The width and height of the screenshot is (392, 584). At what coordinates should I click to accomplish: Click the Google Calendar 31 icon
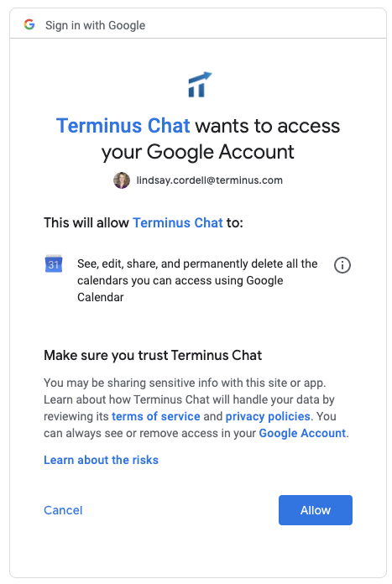coord(54,264)
